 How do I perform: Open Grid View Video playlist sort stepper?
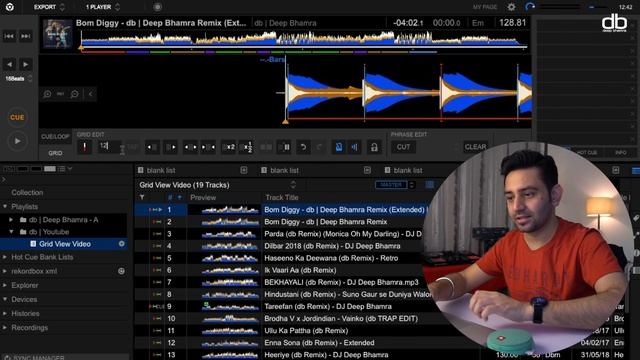293,185
